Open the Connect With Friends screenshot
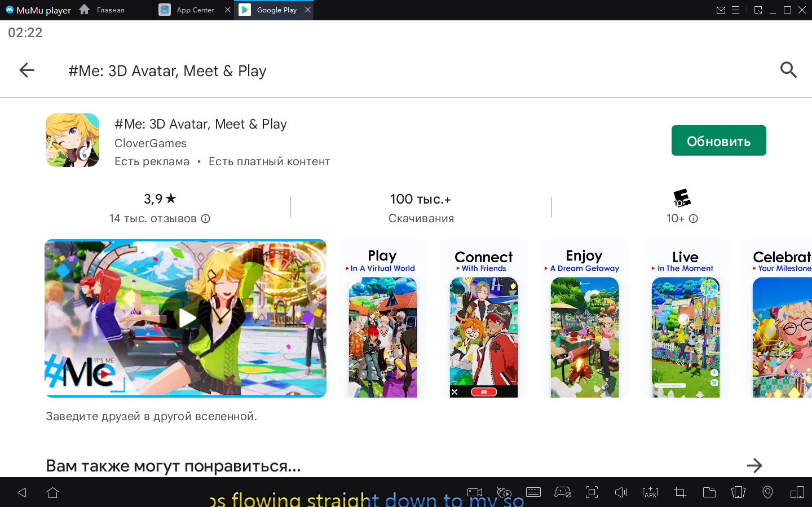Image resolution: width=812 pixels, height=507 pixels. point(483,319)
